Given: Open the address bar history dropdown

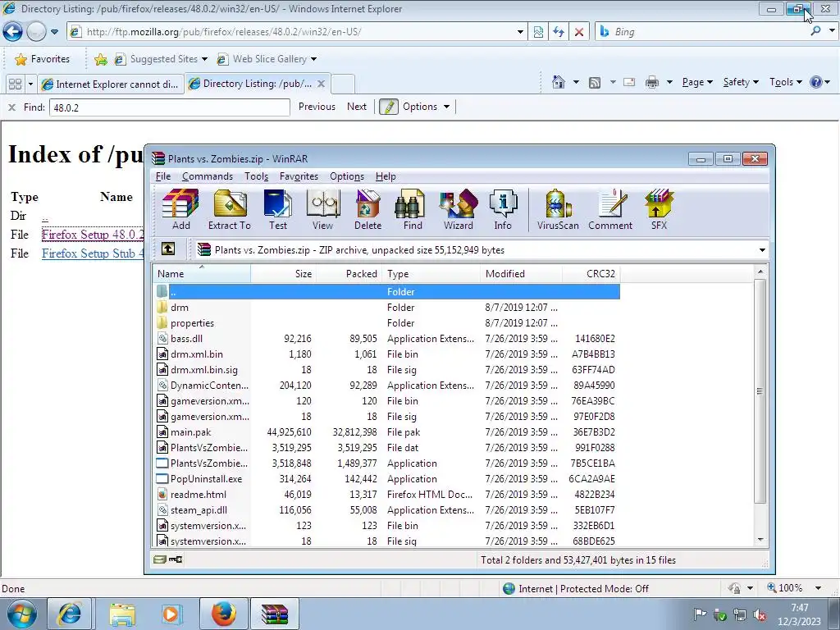Looking at the screenshot, I should point(519,32).
